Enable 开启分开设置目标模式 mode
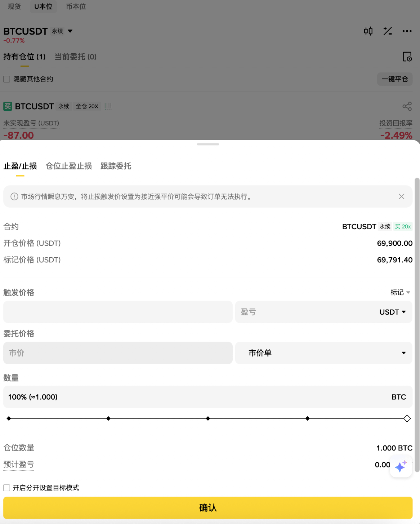 (x=6, y=487)
